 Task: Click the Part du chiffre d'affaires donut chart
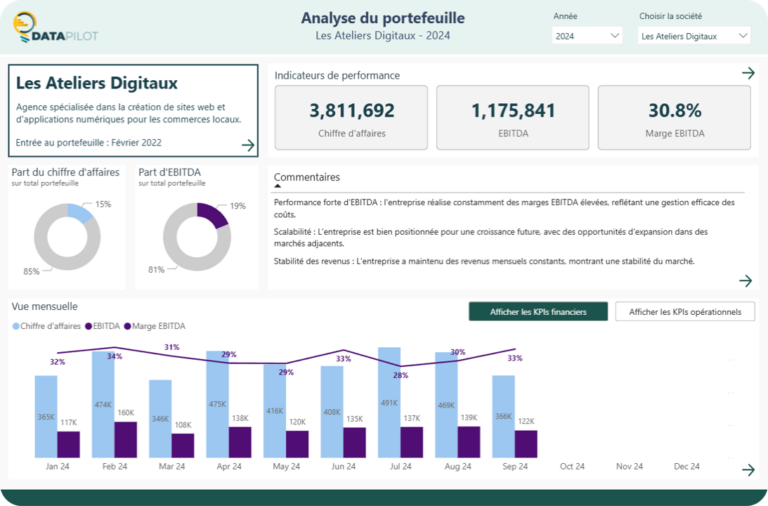(67, 236)
